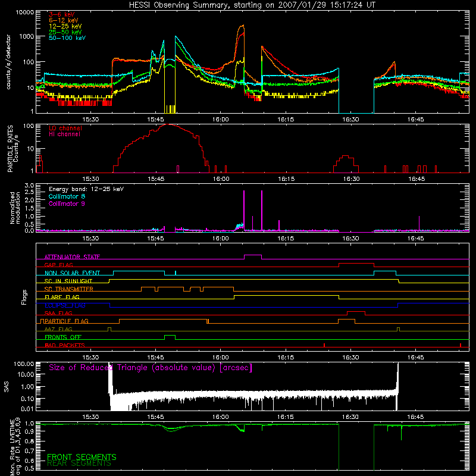Image resolution: width=476 pixels, height=476 pixels.
Task: Click the A0Z FLAG label
Action: click(x=58, y=329)
